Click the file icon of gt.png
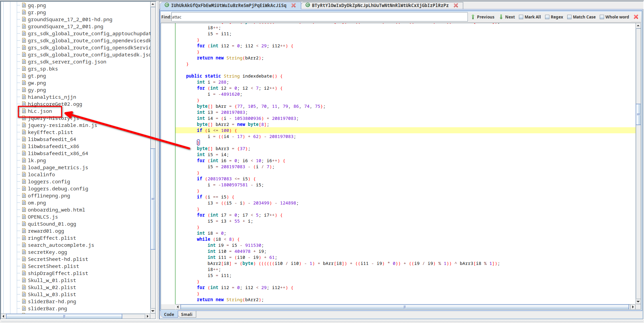Viewport: 644px width, 323px height. 24,76
